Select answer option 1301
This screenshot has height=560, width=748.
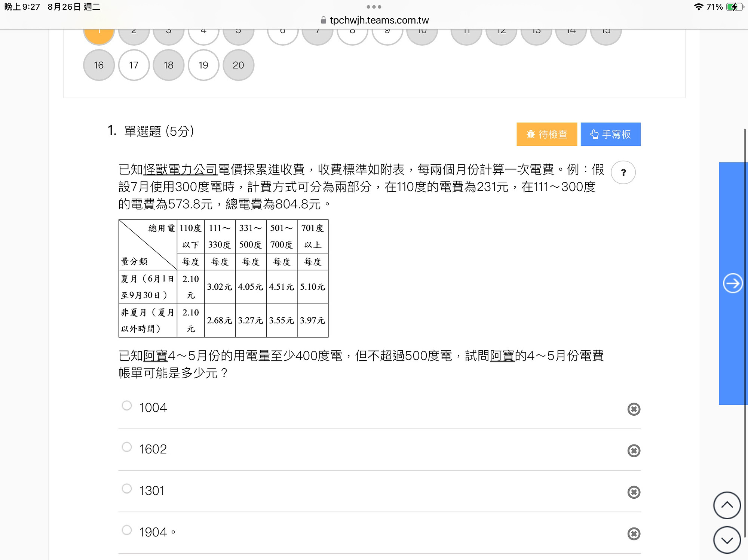pos(127,489)
